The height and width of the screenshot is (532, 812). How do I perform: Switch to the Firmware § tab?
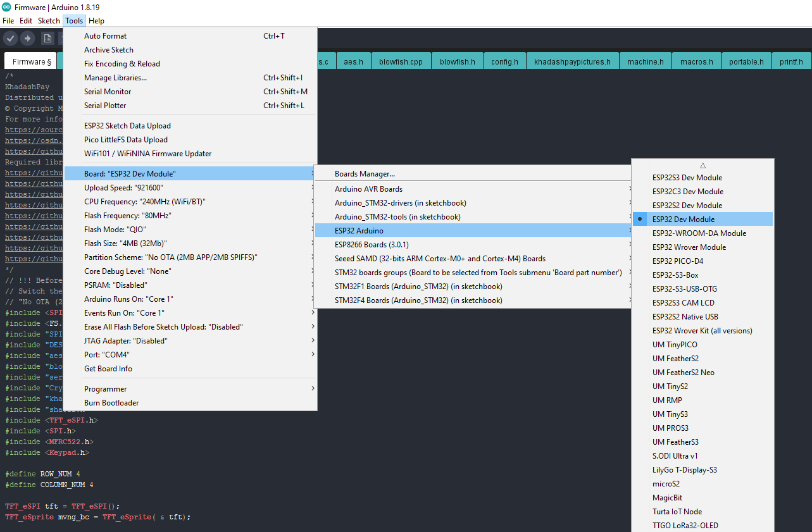[31, 61]
